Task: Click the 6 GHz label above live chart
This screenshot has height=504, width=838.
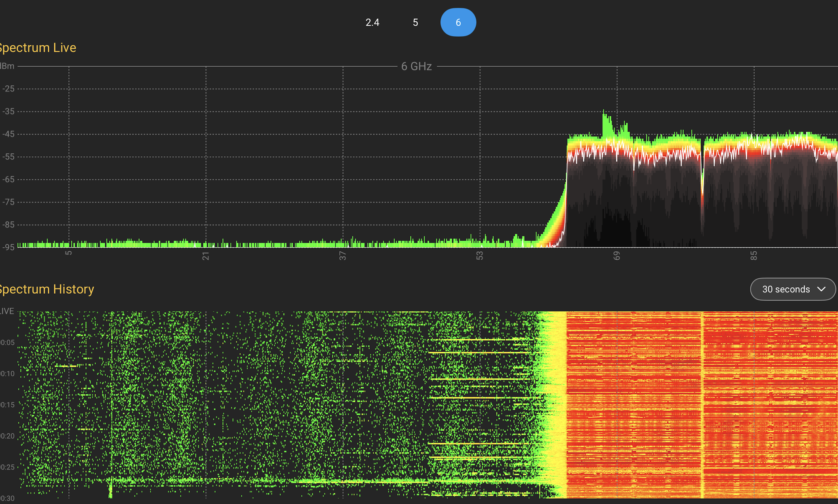Action: tap(417, 66)
